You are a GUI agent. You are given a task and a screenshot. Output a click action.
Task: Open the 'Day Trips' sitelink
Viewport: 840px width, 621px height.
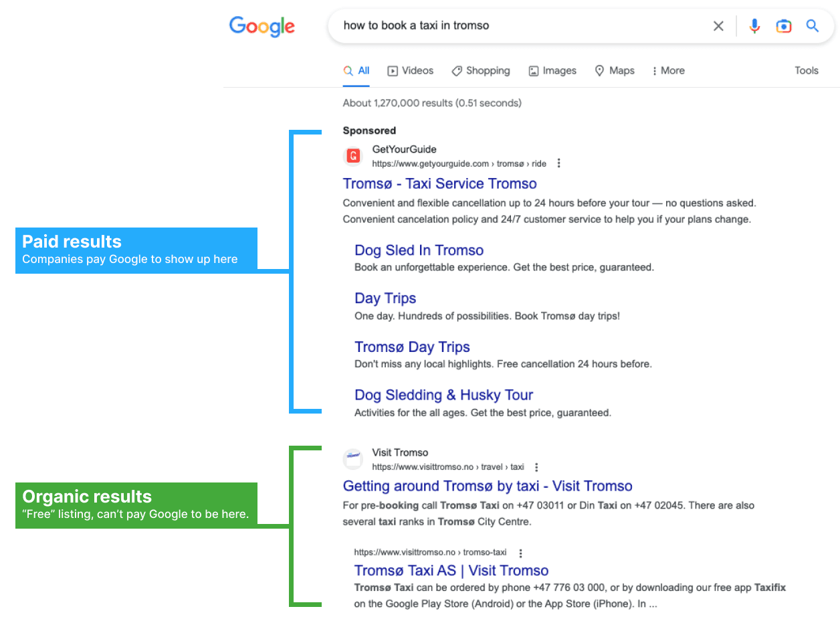385,298
